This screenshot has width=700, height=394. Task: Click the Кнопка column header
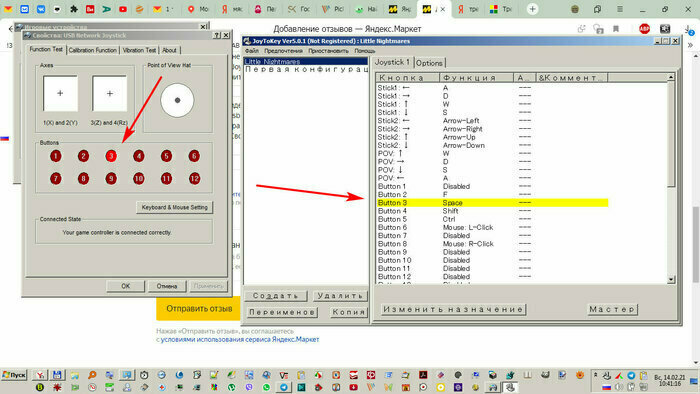tap(408, 78)
